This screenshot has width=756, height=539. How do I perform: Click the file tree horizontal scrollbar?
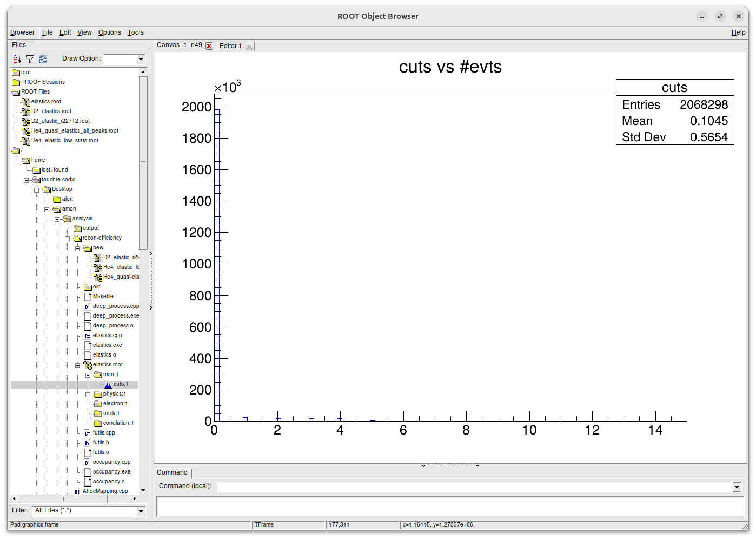(x=63, y=499)
